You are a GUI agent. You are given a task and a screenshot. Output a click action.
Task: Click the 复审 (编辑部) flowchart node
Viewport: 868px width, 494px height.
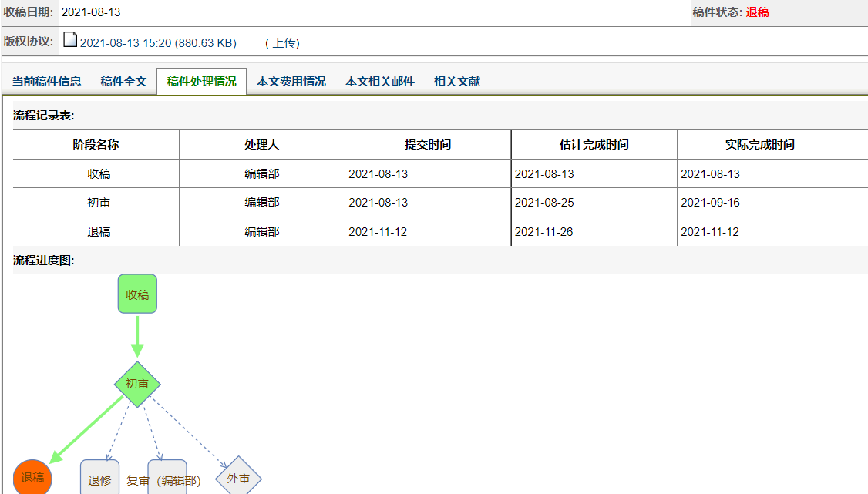[167, 479]
